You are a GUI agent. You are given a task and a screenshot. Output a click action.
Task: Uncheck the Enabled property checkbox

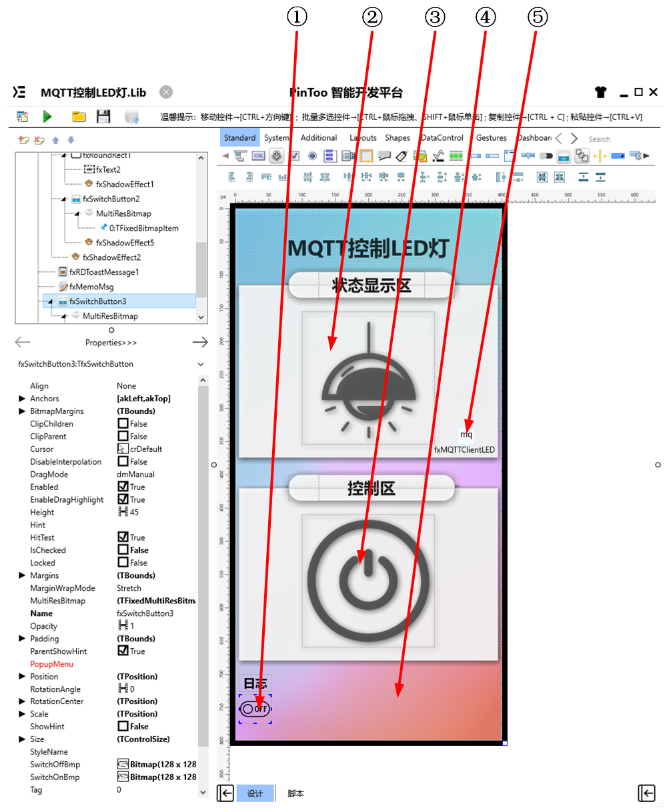coord(123,487)
